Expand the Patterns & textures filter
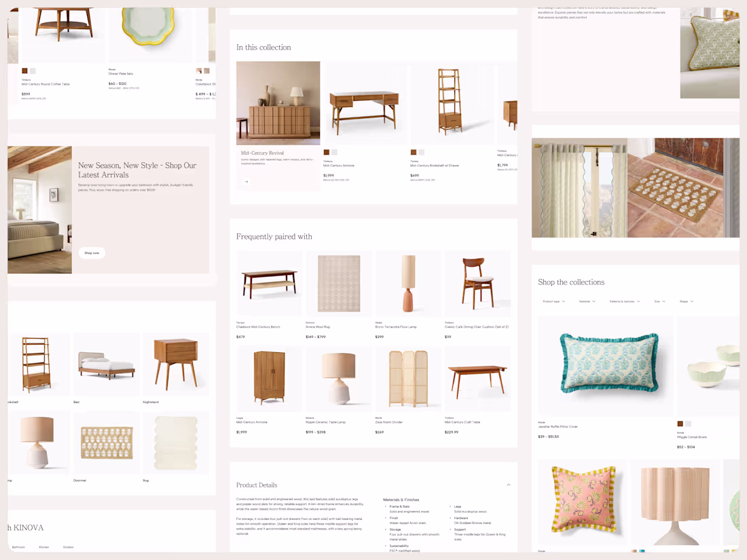Screen dimensions: 747x560 coord(623,301)
